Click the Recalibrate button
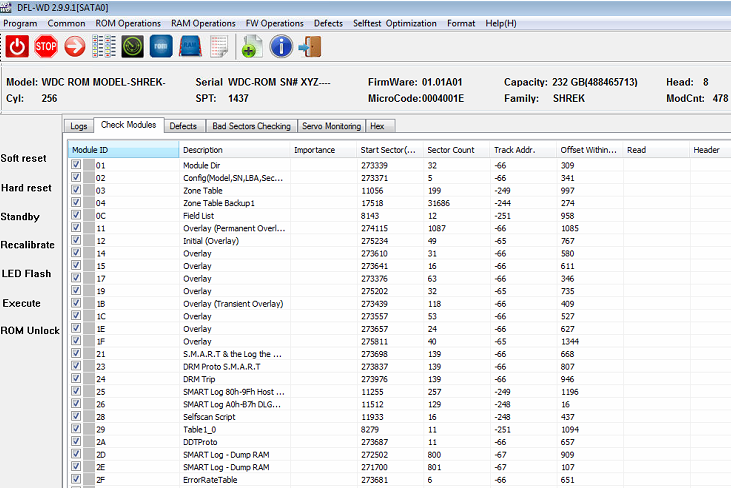 pyautogui.click(x=28, y=245)
